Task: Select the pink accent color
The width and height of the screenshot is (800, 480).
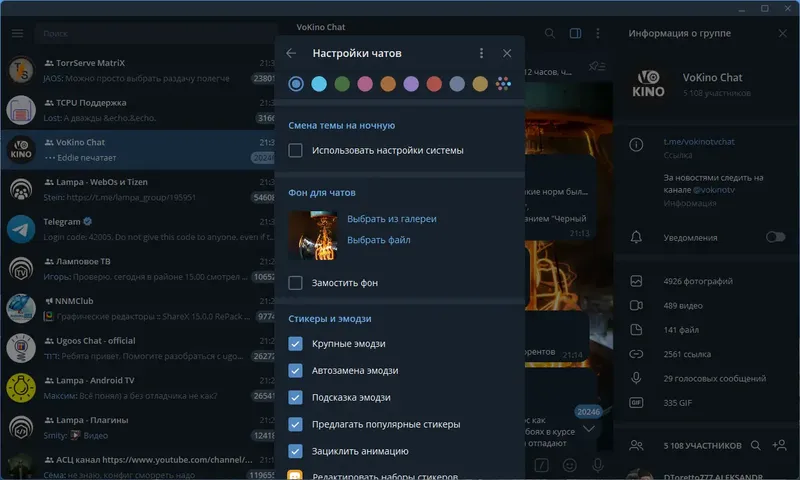Action: 365,84
